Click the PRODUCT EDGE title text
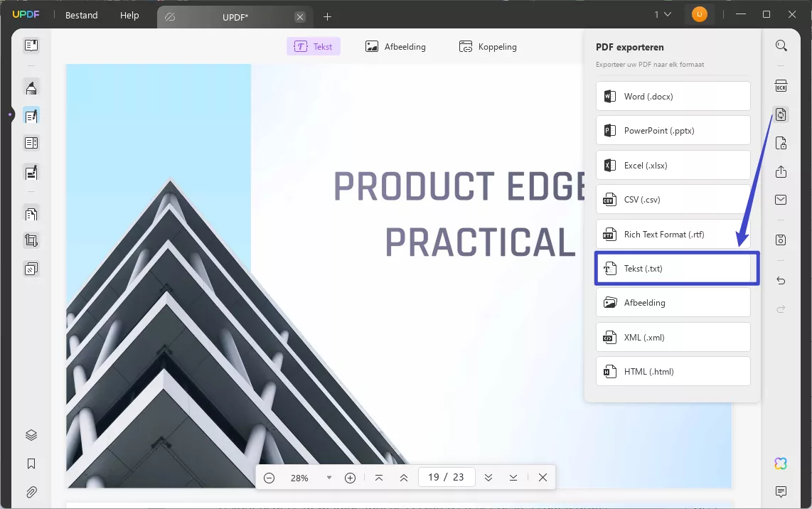 (x=459, y=186)
